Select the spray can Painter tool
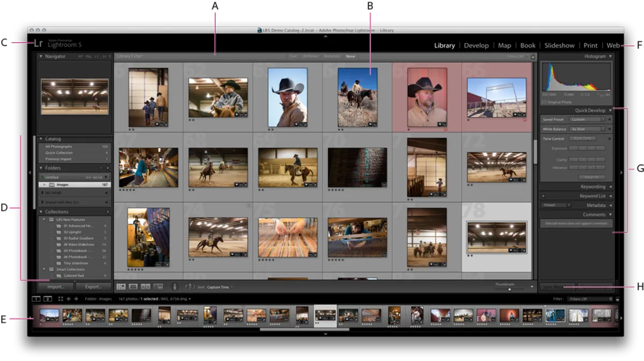This screenshot has height=361, width=644. (x=174, y=287)
